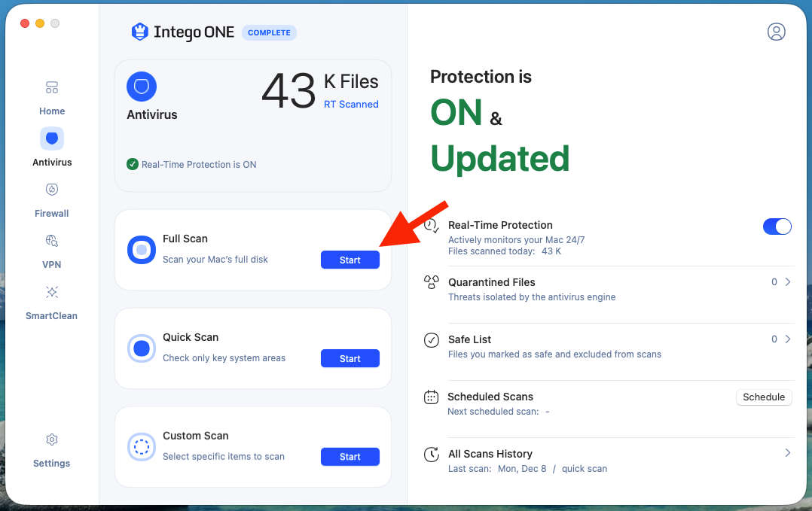
Task: Click 'Scan your Mac's full disk' description
Action: [215, 260]
